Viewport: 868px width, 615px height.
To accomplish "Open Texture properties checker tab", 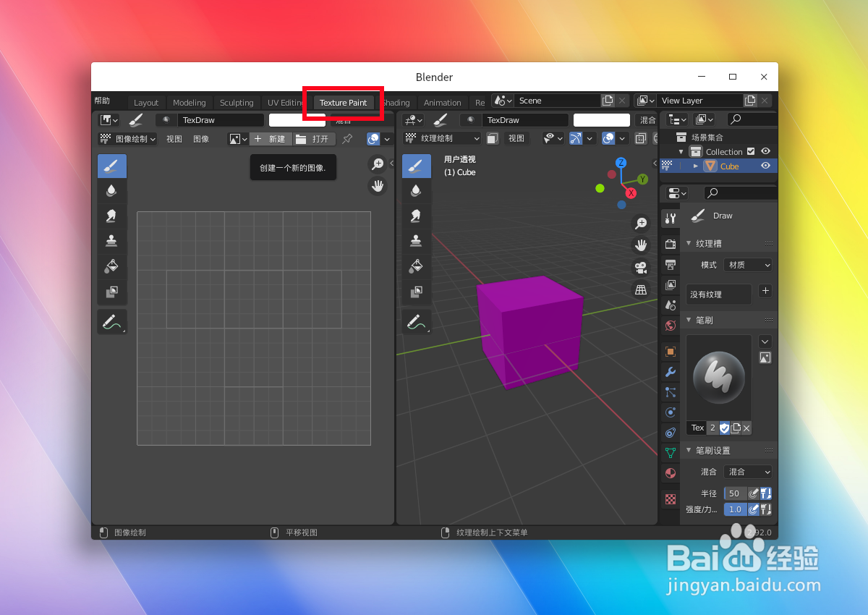I will click(x=671, y=499).
